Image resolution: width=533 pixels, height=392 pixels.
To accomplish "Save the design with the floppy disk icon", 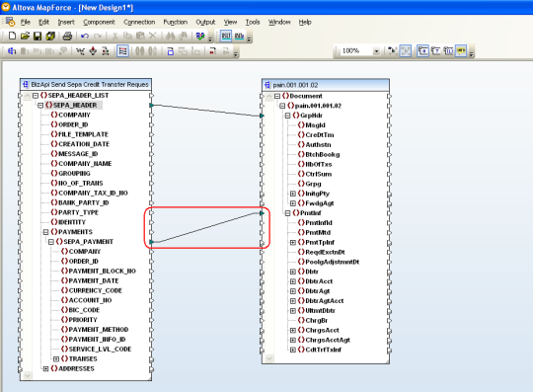I will click(x=38, y=36).
